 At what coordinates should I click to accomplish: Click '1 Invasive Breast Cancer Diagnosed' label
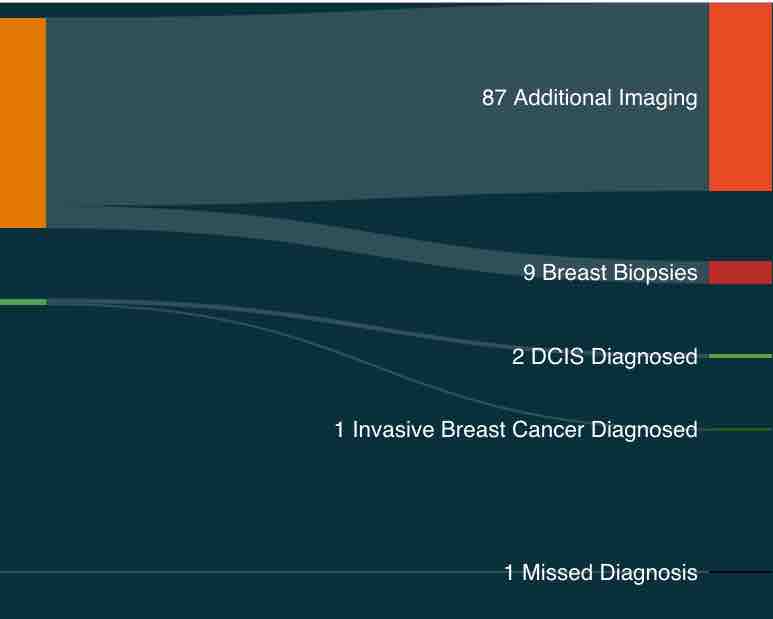(x=516, y=429)
